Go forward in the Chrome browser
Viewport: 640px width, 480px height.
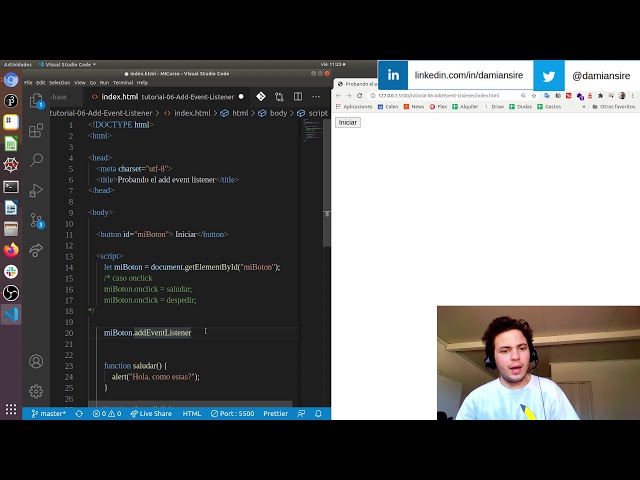pyautogui.click(x=349, y=96)
